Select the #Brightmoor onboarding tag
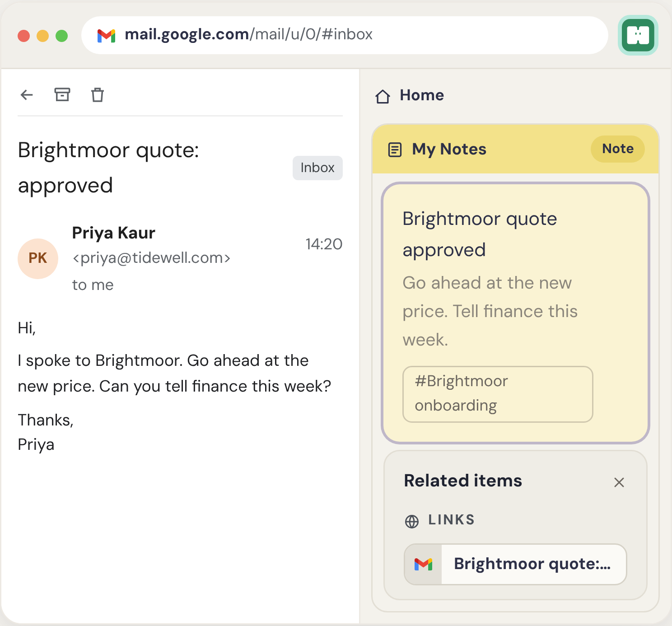The height and width of the screenshot is (626, 672). point(498,394)
